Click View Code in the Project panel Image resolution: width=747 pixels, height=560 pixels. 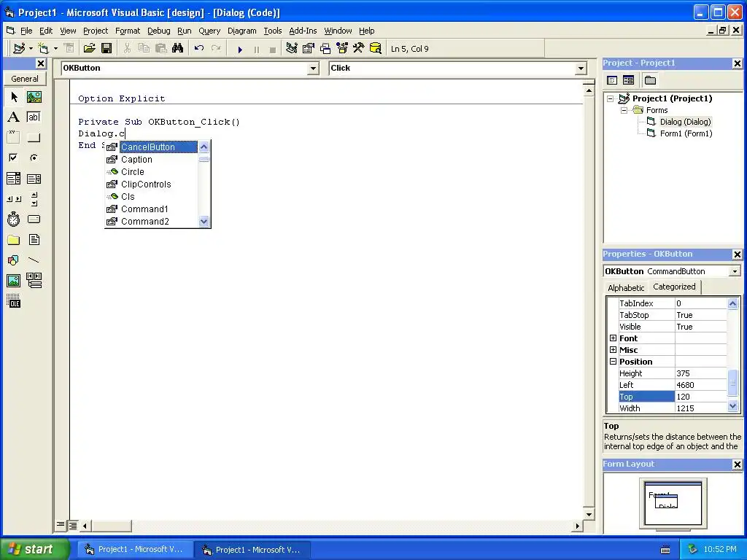click(x=612, y=80)
